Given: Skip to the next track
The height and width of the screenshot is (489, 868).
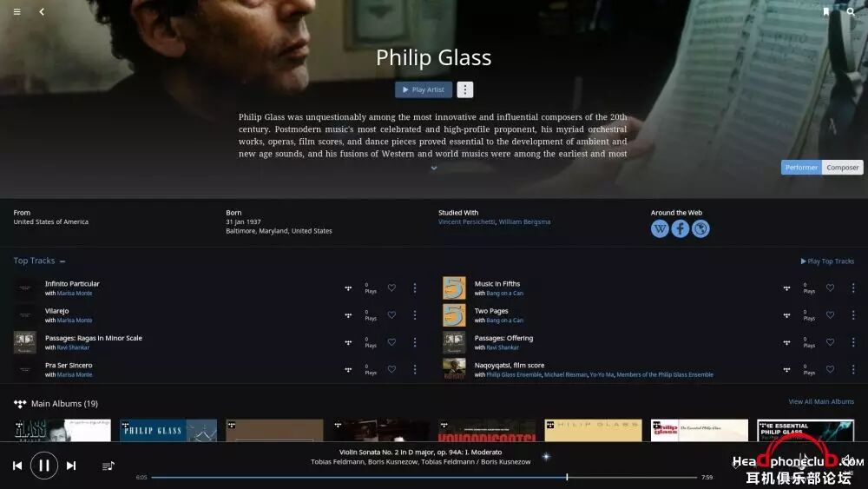Looking at the screenshot, I should click(x=71, y=466).
